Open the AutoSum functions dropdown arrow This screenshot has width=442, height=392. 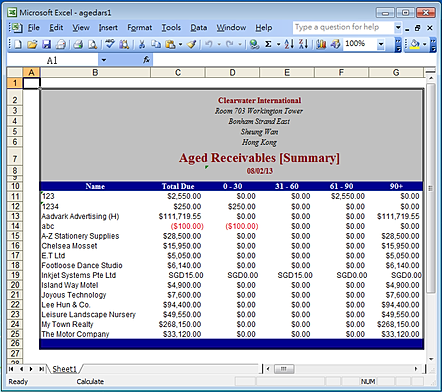278,44
